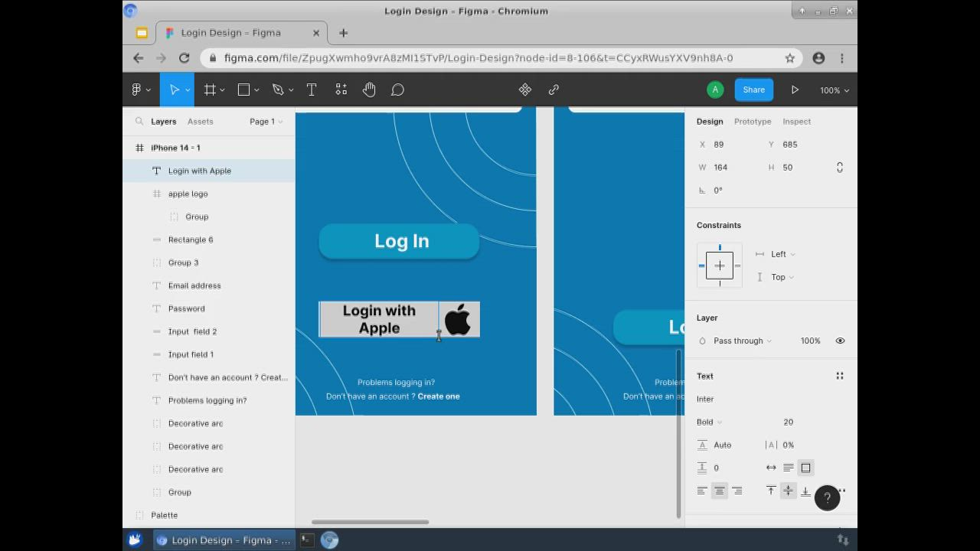Open Pen tool options dropdown arrow
The width and height of the screenshot is (980, 551).
tap(291, 90)
